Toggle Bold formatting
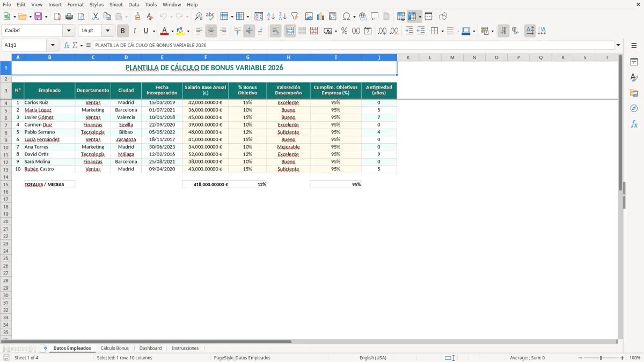Image resolution: width=644 pixels, height=362 pixels. tap(123, 31)
